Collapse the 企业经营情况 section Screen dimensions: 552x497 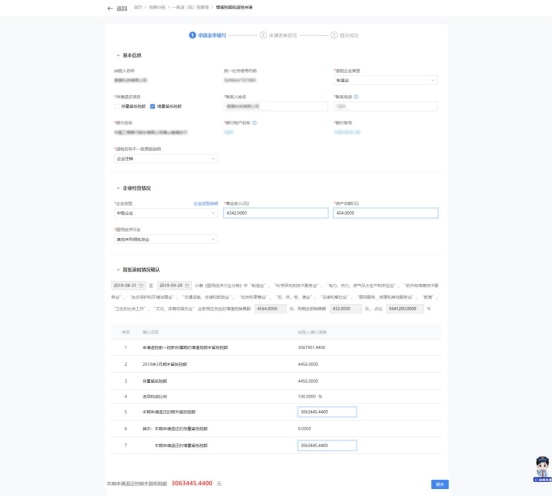(118, 188)
